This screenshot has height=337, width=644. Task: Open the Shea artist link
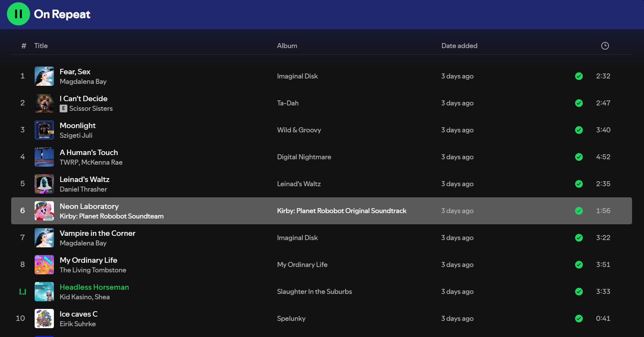tap(102, 297)
